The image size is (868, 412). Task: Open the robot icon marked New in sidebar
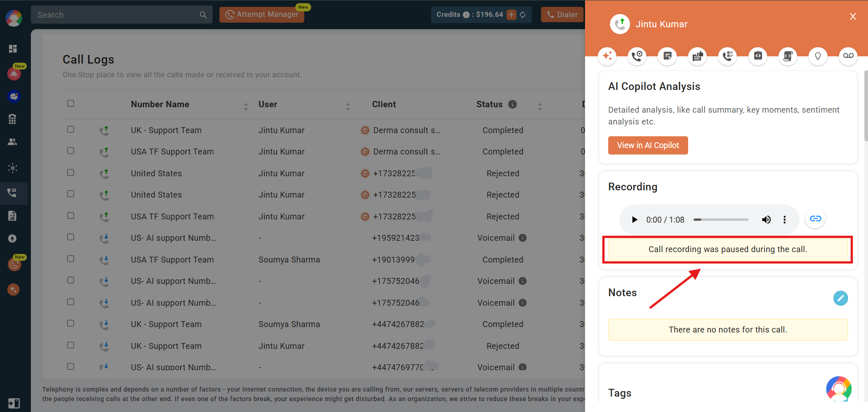click(14, 73)
